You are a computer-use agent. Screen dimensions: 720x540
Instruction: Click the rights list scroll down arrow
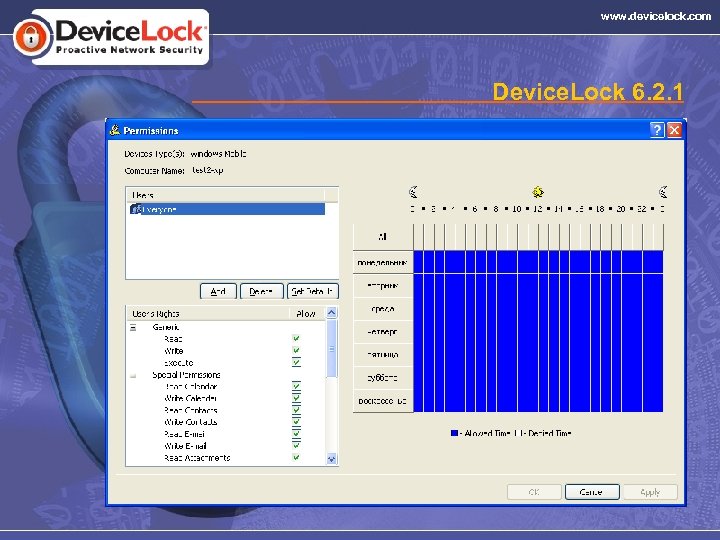(x=332, y=459)
